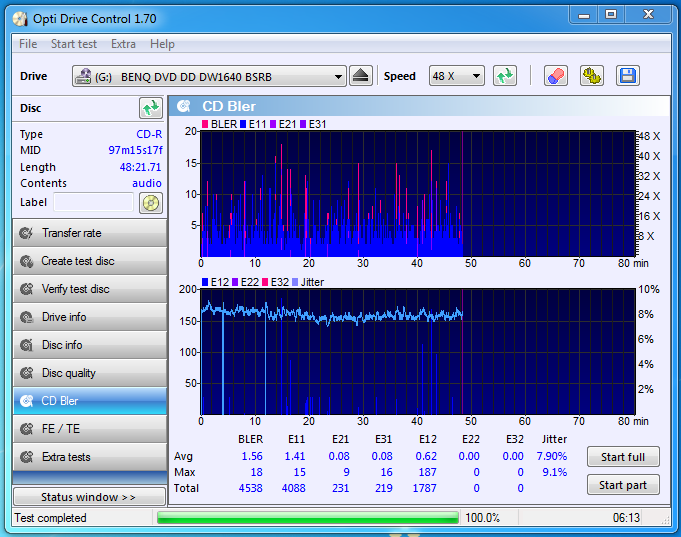Click the E31 legend swatch
The image size is (681, 537).
[x=303, y=124]
